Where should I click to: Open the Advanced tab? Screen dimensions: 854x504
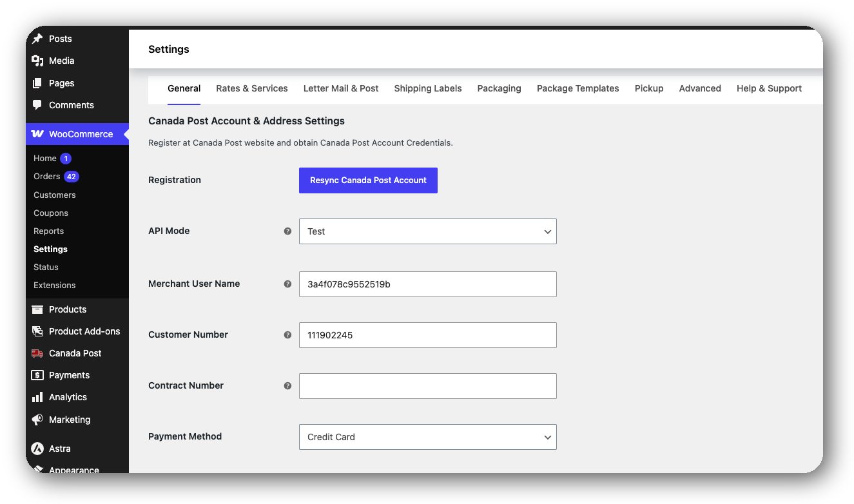pos(700,88)
